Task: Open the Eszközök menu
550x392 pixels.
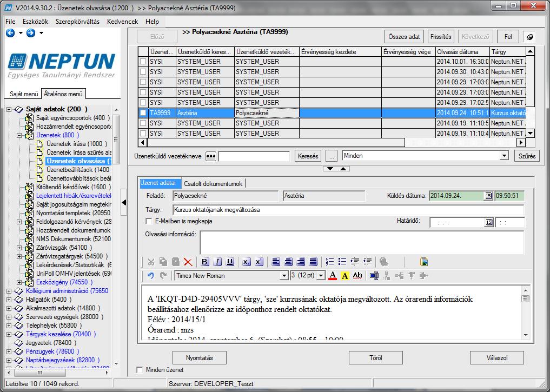Action: point(36,22)
